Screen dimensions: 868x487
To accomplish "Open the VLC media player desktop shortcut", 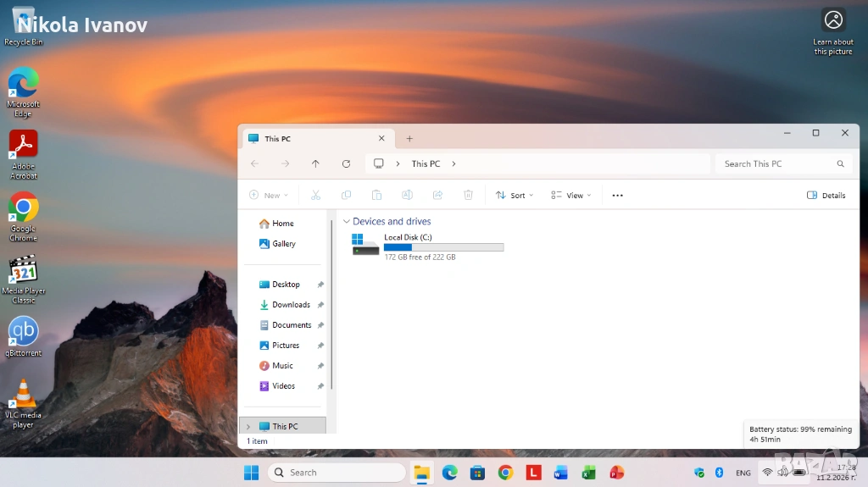I will 23,402.
